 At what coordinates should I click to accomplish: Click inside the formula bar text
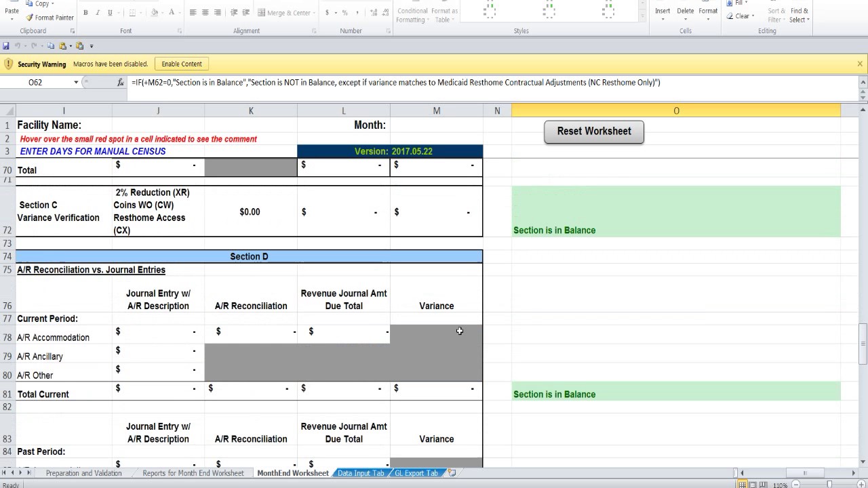point(395,83)
